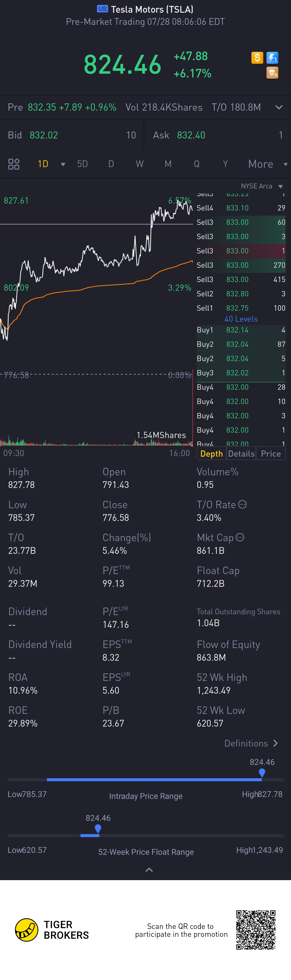The width and height of the screenshot is (291, 980).
Task: Tap the Flow of Equity value 863.8M
Action: 211,657
